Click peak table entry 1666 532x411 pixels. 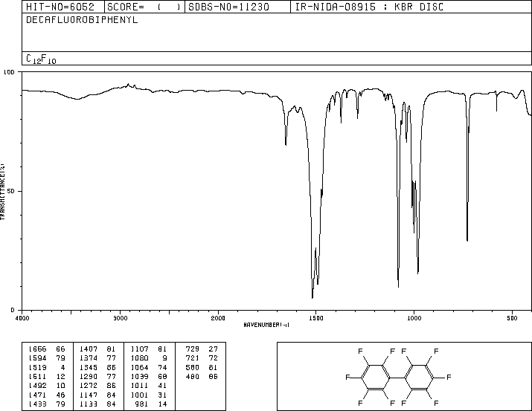[37, 349]
